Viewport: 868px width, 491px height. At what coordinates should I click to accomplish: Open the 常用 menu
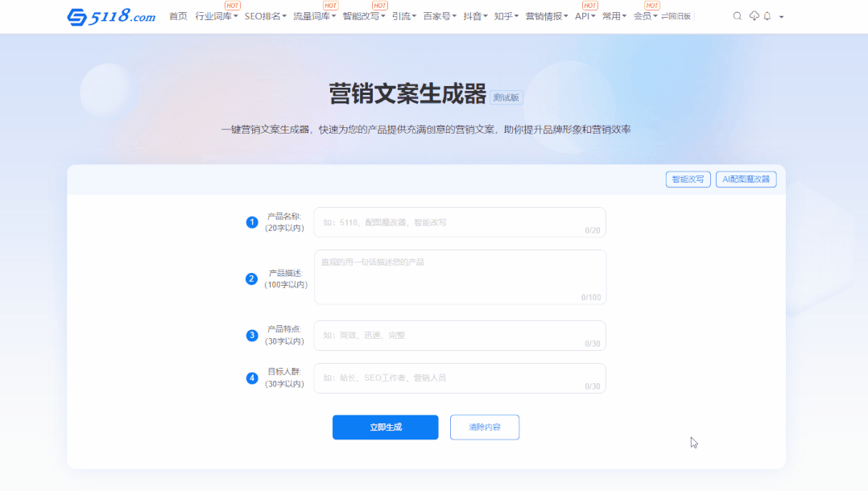(x=614, y=16)
